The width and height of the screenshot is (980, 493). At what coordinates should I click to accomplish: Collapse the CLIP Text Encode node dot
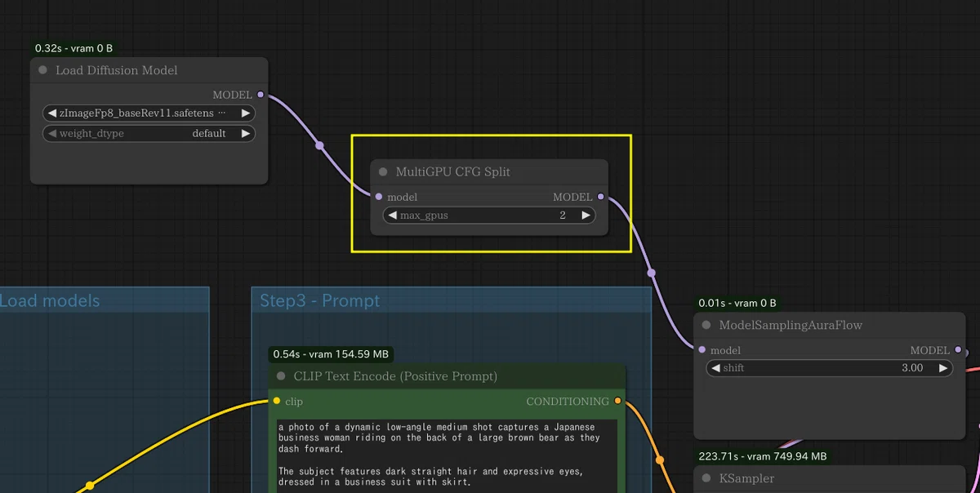tap(281, 376)
